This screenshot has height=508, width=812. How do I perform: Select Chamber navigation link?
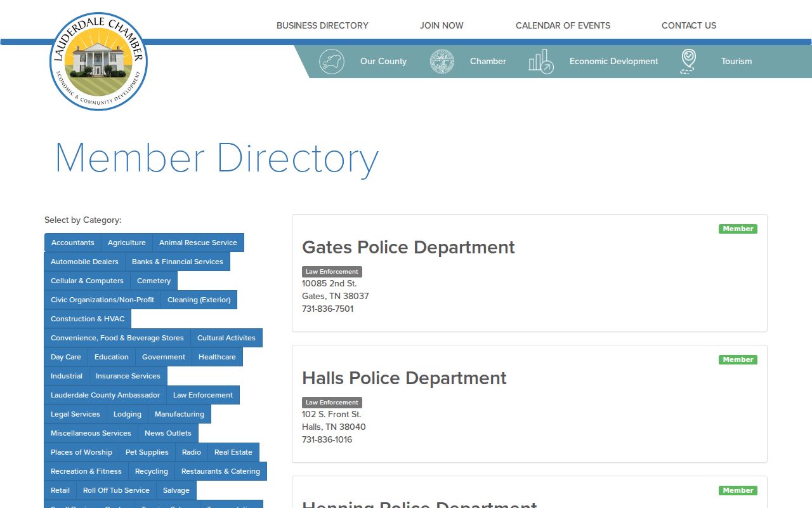(488, 62)
